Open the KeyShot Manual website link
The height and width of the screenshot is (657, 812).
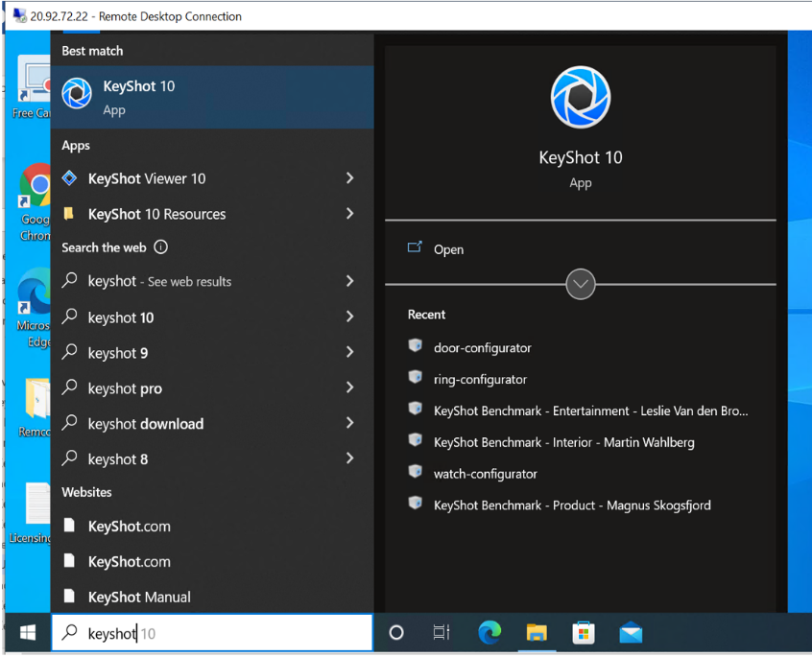click(x=139, y=597)
